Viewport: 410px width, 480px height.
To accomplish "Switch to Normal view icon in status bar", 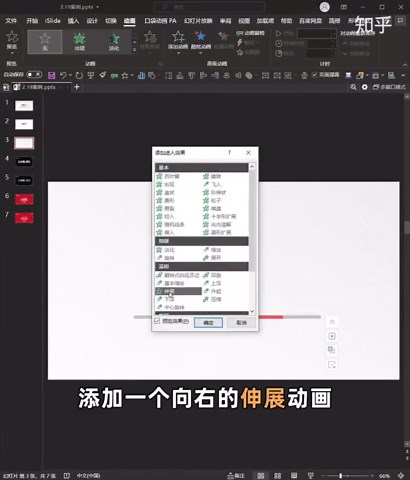I will [261, 476].
